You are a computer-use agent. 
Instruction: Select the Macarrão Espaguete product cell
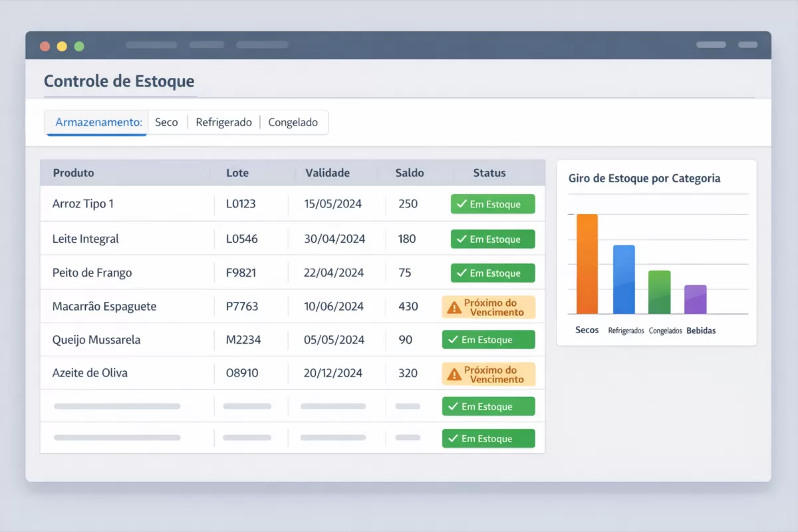(104, 307)
